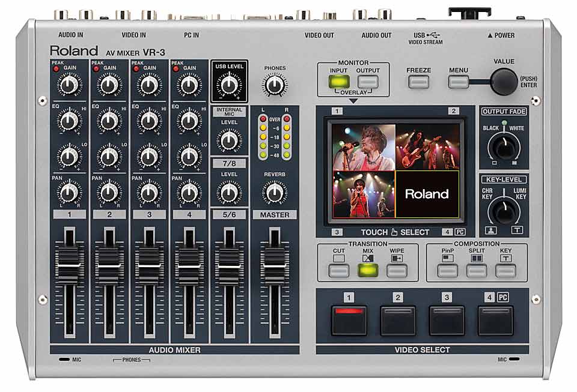Tap the guitarist preview in quadrant 2
Image resolution: width=577 pixels, height=392 pixels.
[x=427, y=147]
